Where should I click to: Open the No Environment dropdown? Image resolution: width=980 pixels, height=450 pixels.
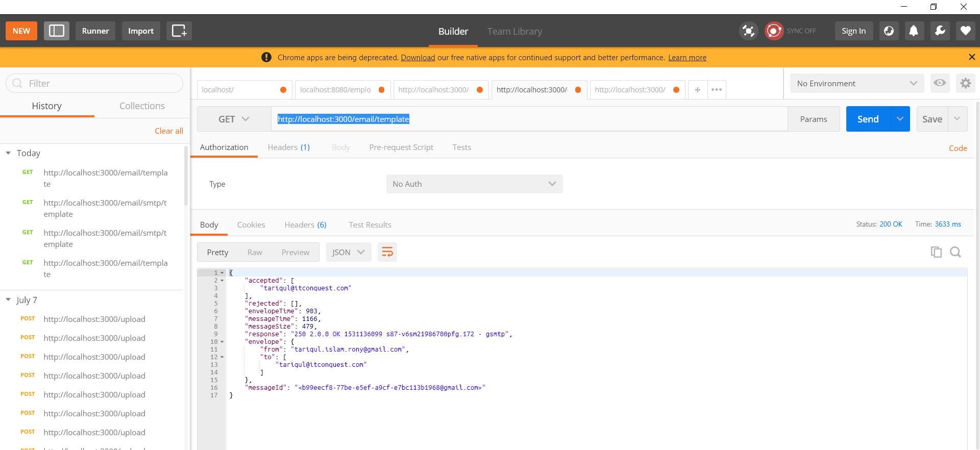pyautogui.click(x=857, y=83)
